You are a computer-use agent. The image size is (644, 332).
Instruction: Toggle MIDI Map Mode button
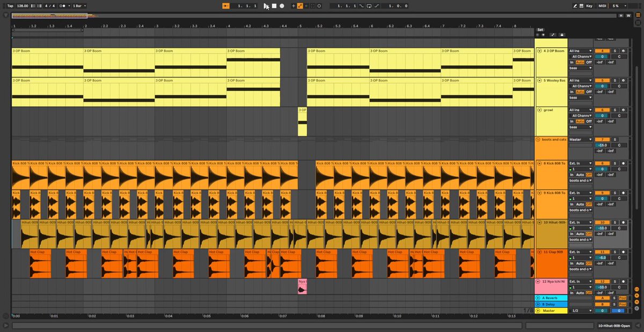pyautogui.click(x=602, y=5)
